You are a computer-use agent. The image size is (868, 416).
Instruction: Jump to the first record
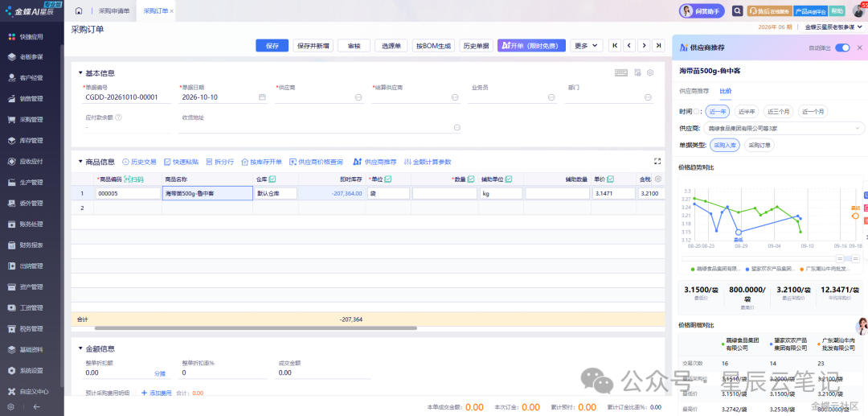click(x=615, y=46)
